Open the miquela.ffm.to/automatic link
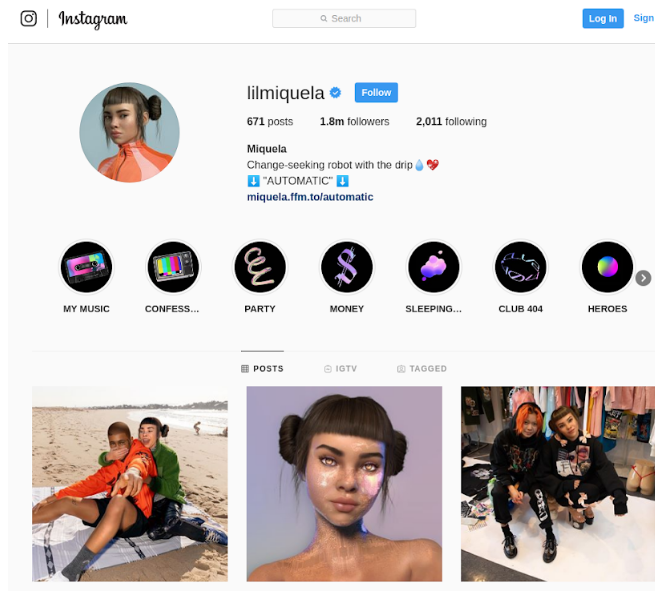 (x=310, y=197)
